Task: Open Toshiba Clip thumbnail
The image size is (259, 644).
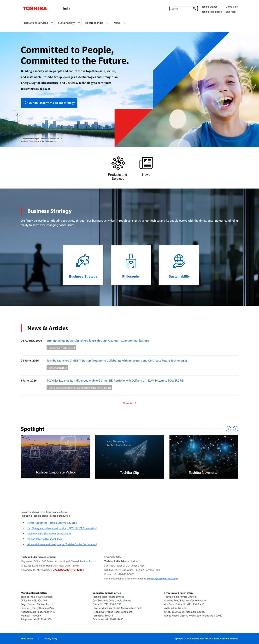Action: click(x=129, y=457)
